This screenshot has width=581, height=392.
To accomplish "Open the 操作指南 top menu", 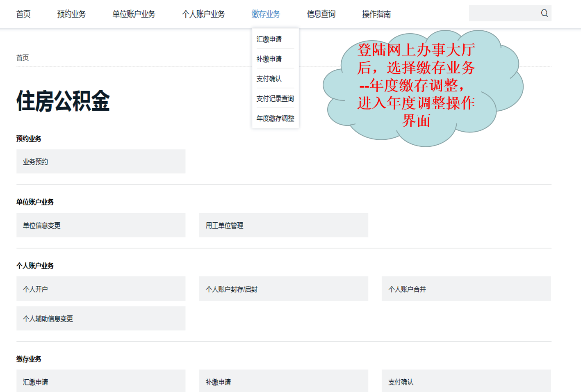I will pos(376,14).
